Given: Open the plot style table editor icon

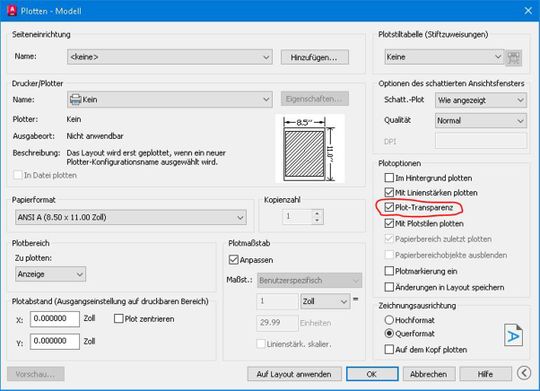Looking at the screenshot, I should [x=513, y=58].
